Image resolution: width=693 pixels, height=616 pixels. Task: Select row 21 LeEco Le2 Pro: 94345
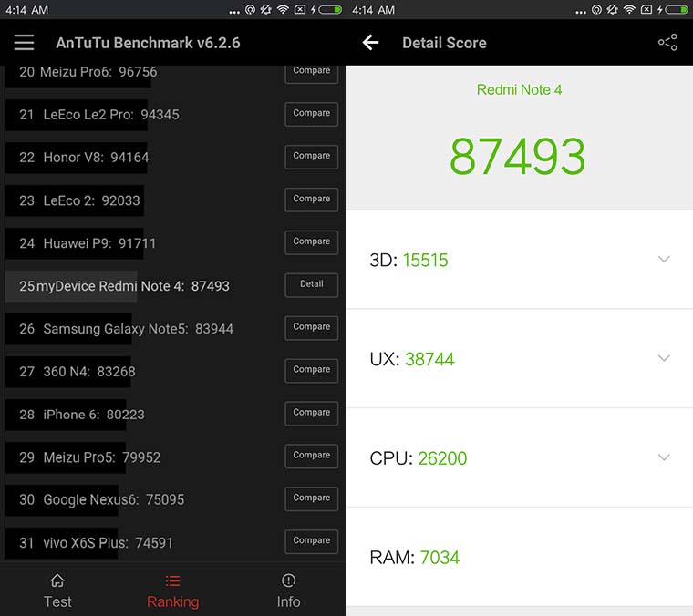coord(172,115)
